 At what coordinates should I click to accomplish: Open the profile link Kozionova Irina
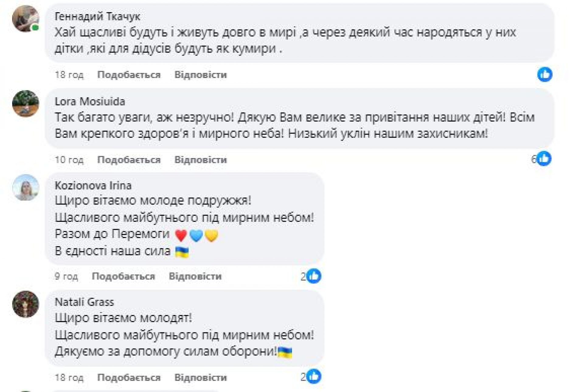click(93, 185)
